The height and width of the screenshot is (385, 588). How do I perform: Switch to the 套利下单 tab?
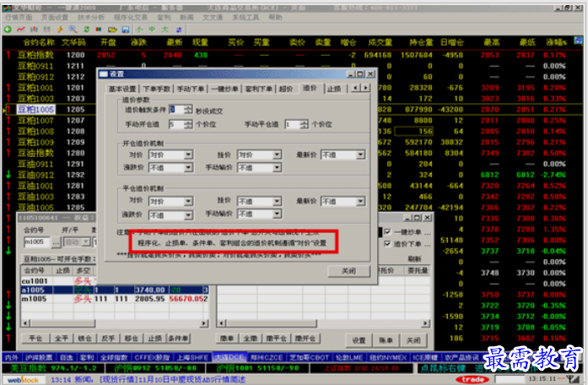[x=258, y=89]
